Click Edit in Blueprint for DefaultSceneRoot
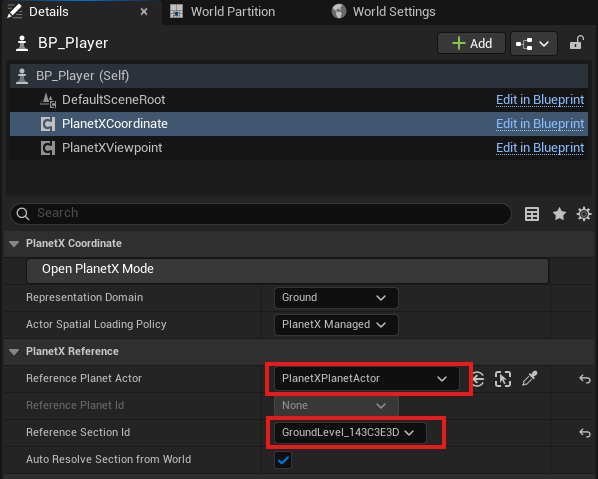 pos(540,100)
